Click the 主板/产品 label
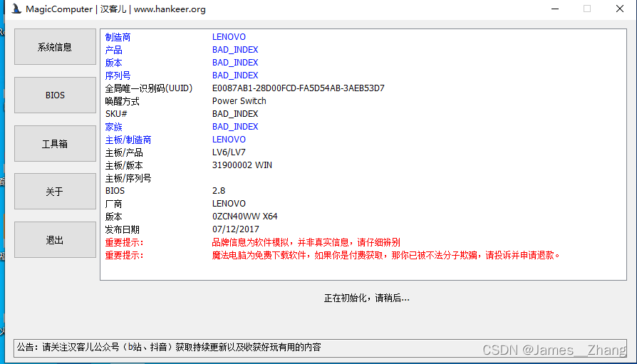Image resolution: width=637 pixels, height=364 pixels. click(124, 152)
